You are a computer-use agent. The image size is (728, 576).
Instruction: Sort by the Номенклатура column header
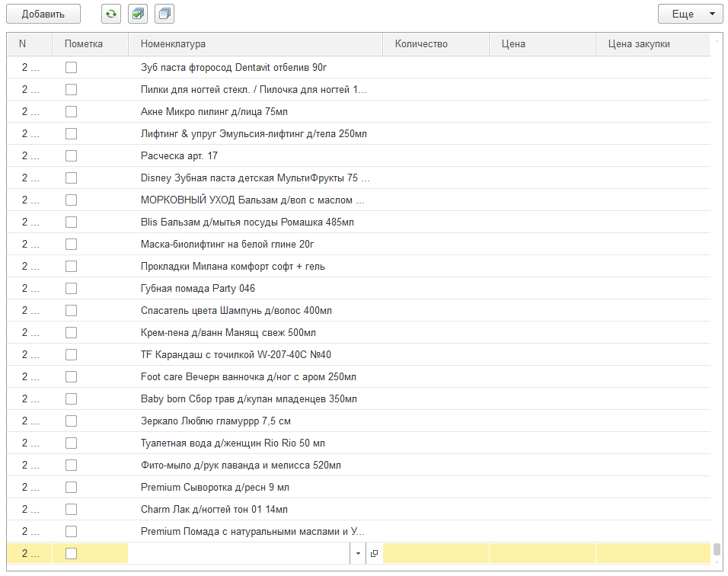point(255,44)
